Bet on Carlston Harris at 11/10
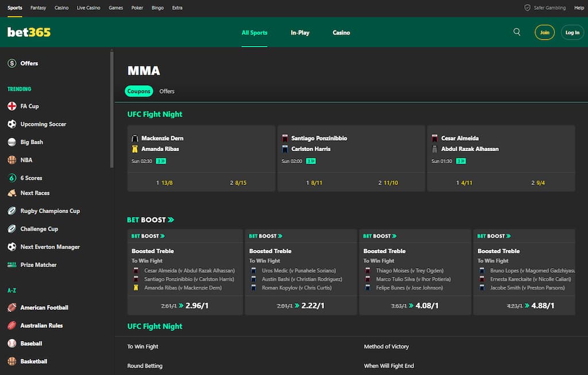Viewport: 588px width, 375px height. coord(388,183)
